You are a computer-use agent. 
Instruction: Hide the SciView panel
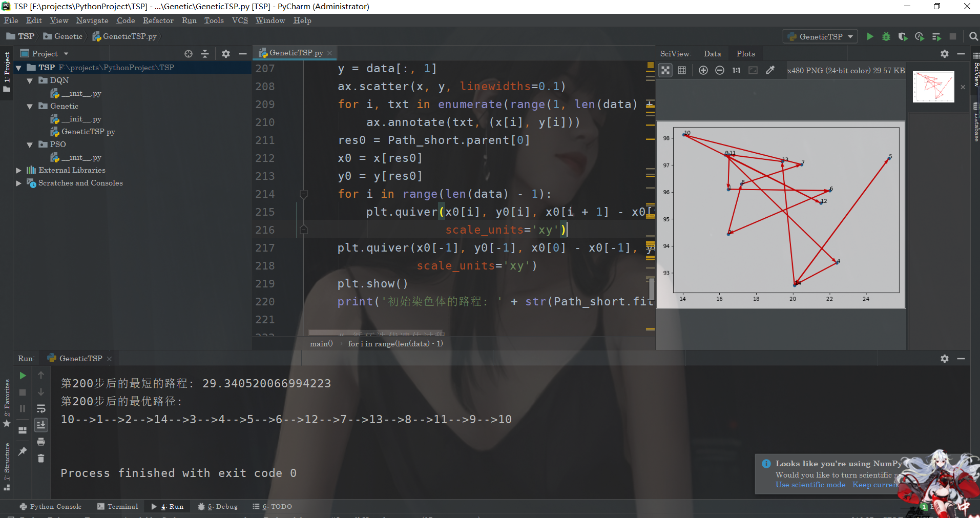click(961, 54)
